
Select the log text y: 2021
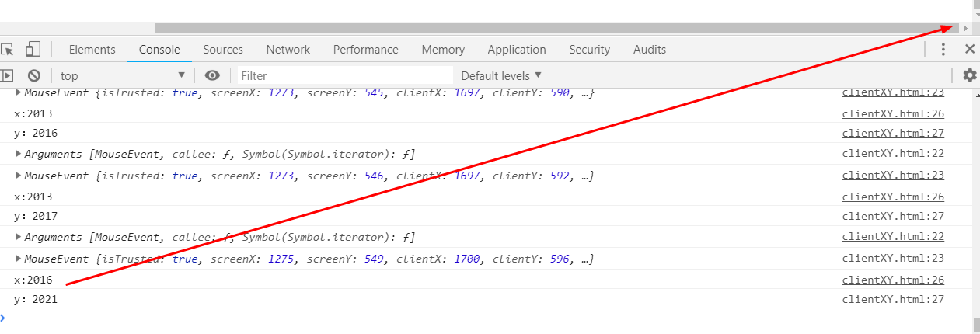click(36, 299)
